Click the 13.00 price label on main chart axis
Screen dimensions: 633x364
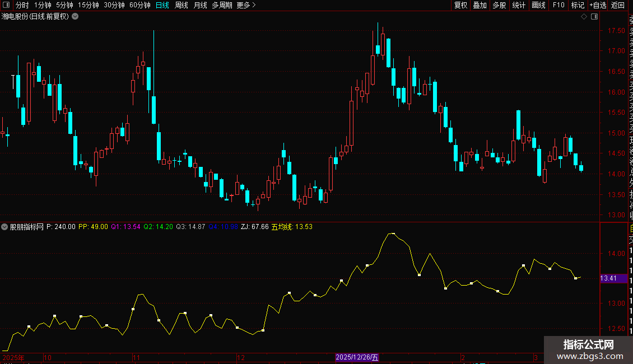[616, 215]
